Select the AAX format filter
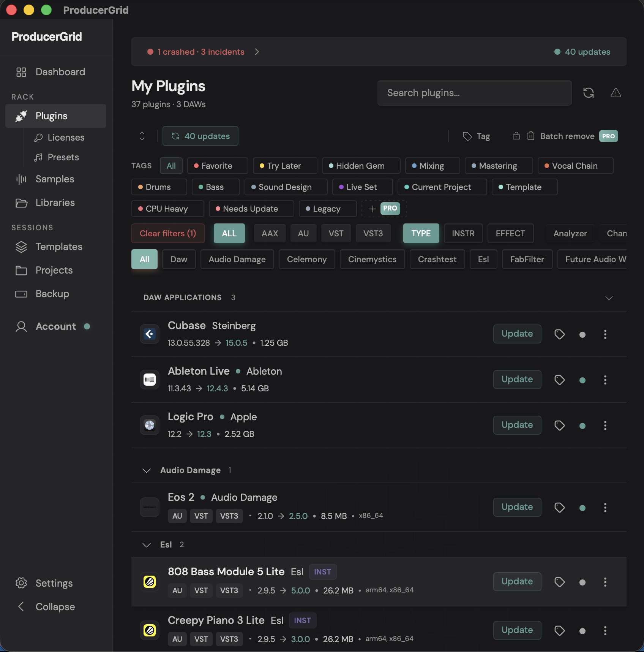This screenshot has width=644, height=652. click(x=270, y=233)
